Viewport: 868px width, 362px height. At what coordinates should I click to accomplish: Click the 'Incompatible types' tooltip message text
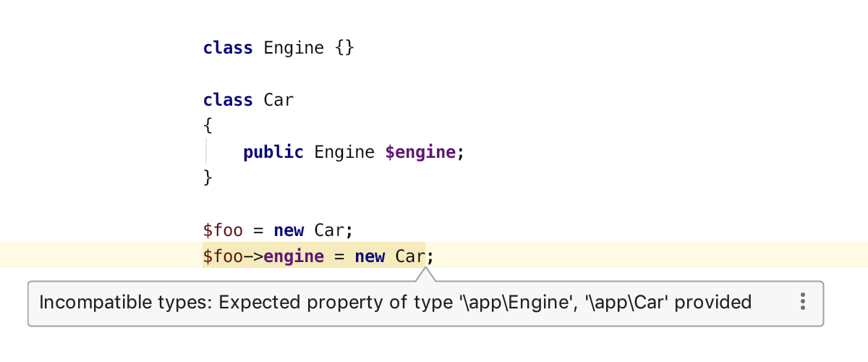click(x=395, y=302)
